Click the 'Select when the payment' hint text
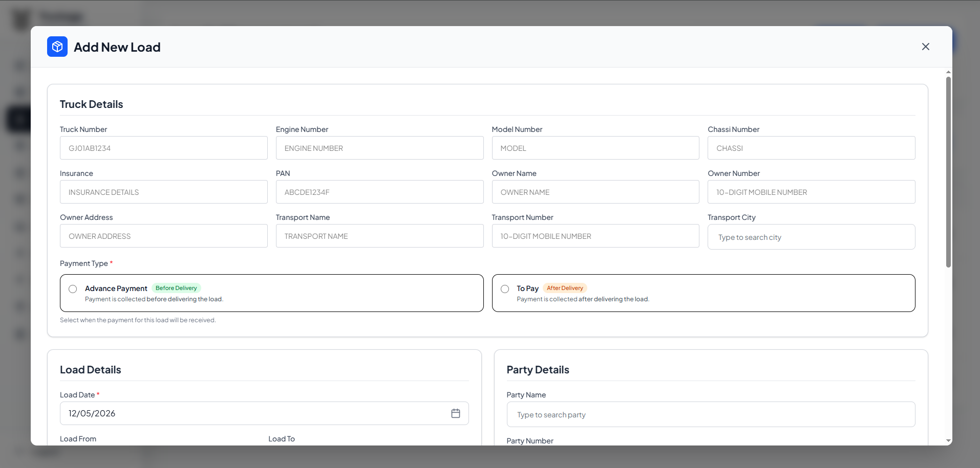The height and width of the screenshot is (468, 980). pyautogui.click(x=138, y=320)
